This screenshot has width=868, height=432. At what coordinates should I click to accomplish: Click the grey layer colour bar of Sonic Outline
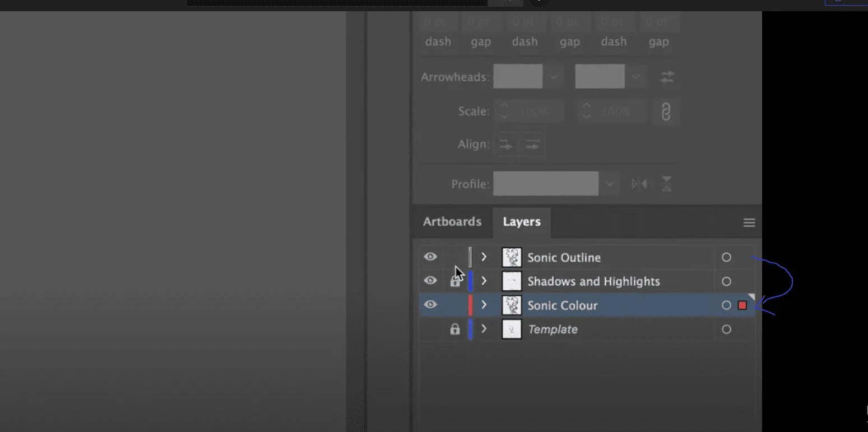[470, 258]
